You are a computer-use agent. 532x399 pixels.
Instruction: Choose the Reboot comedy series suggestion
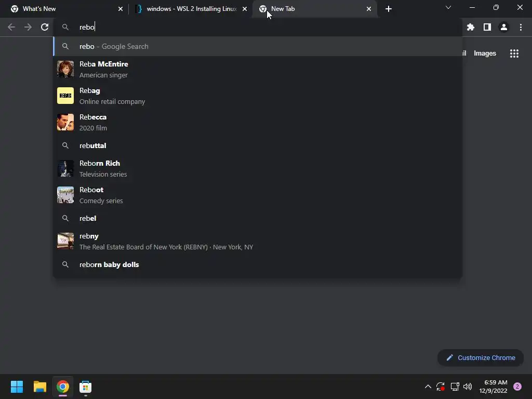tap(258, 195)
